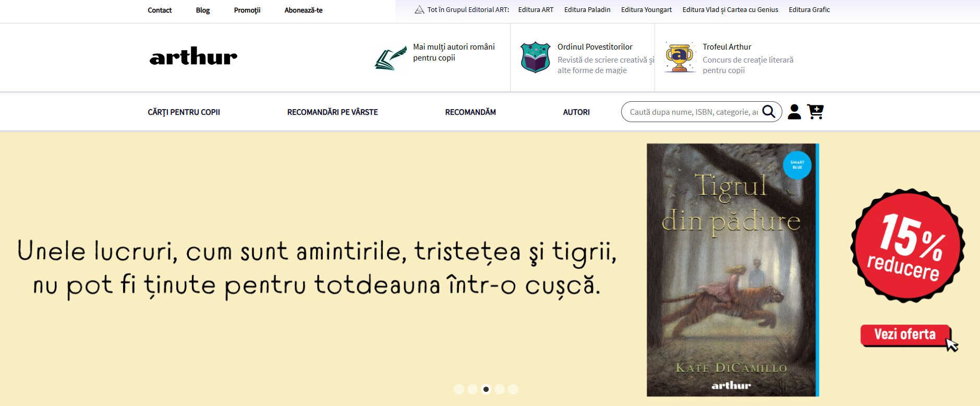
Task: Click the Vezi oferta button
Action: coord(905,335)
